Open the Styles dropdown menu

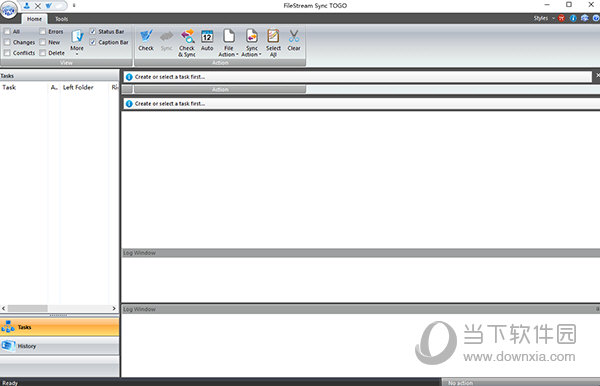pyautogui.click(x=544, y=18)
